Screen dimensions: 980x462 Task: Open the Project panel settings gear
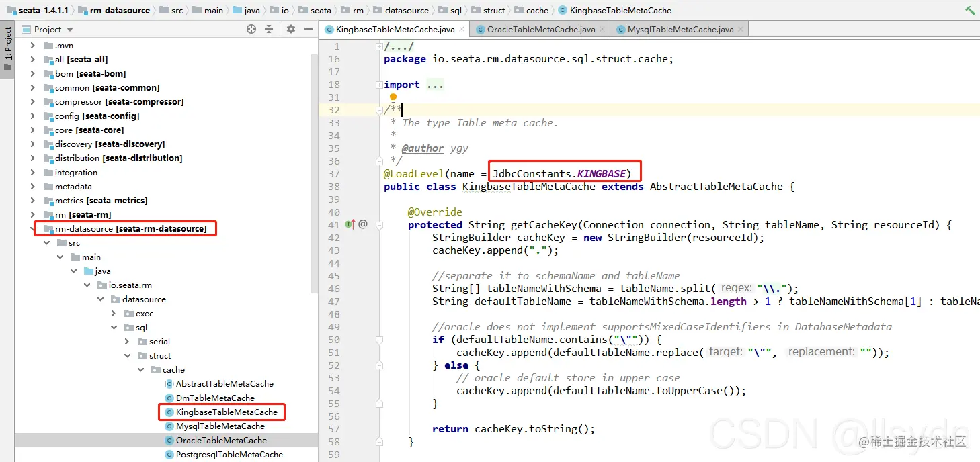(x=291, y=29)
